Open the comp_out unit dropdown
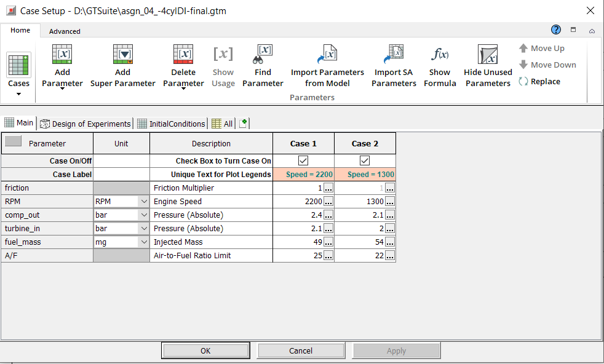 (x=144, y=215)
